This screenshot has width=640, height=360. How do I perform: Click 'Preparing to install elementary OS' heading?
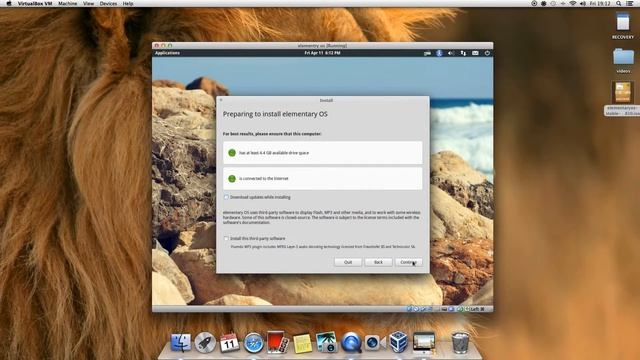point(275,114)
